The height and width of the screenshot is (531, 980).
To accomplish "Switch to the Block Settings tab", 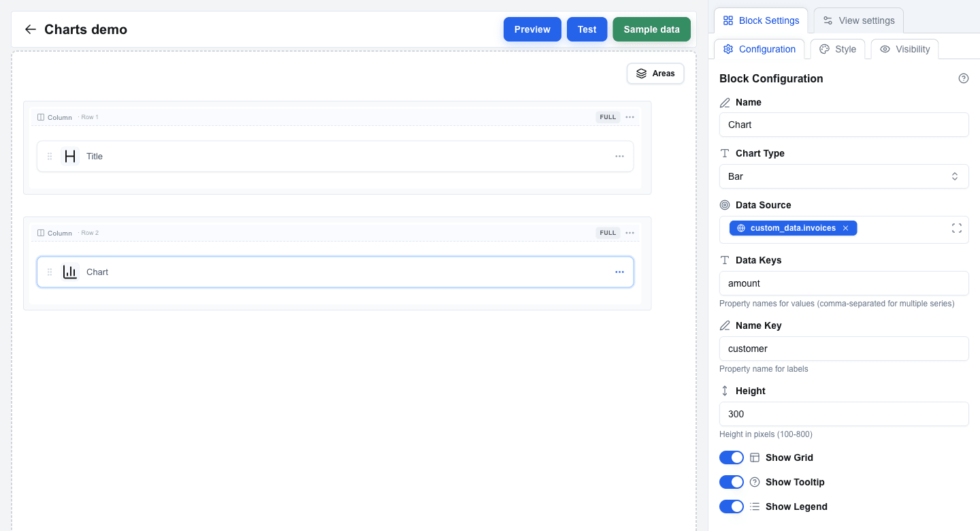I will coord(761,20).
